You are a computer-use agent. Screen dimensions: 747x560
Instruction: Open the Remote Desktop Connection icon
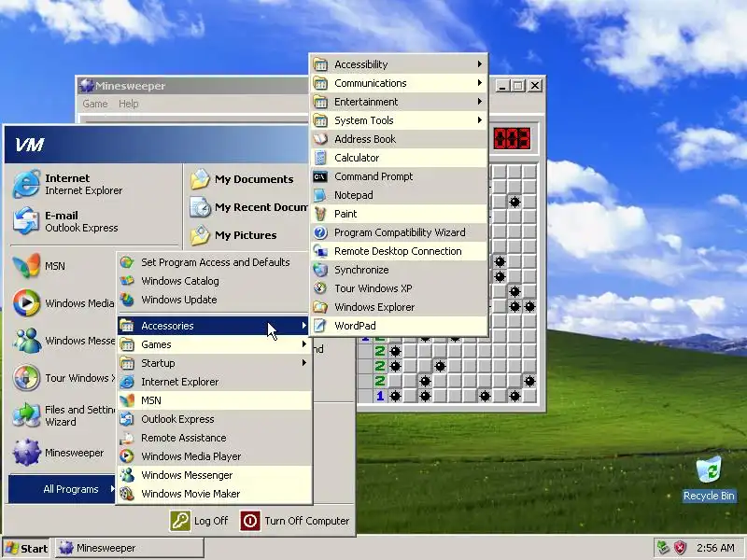(x=320, y=251)
